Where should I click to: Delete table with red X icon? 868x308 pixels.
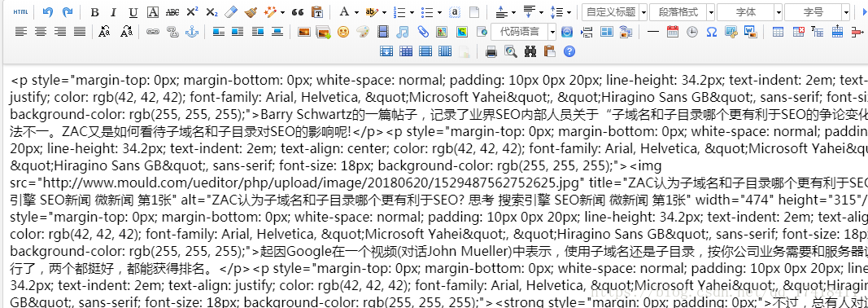pyautogui.click(x=798, y=32)
